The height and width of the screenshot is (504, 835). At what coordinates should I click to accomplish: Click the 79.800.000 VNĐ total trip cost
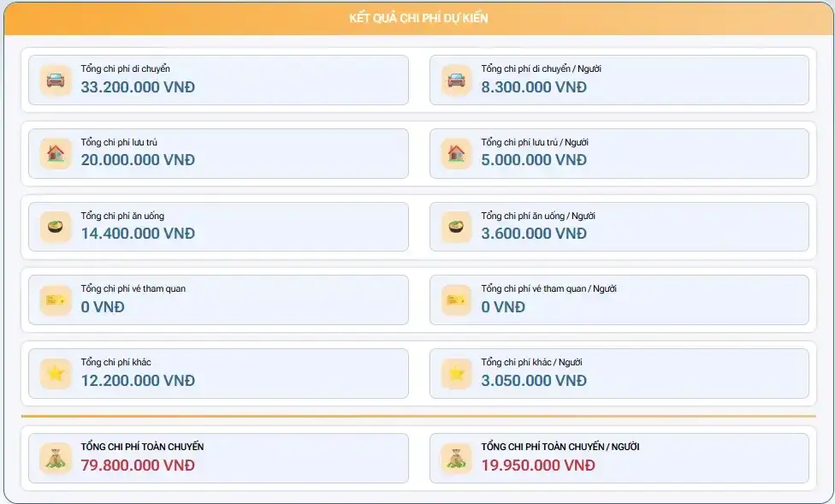click(138, 465)
